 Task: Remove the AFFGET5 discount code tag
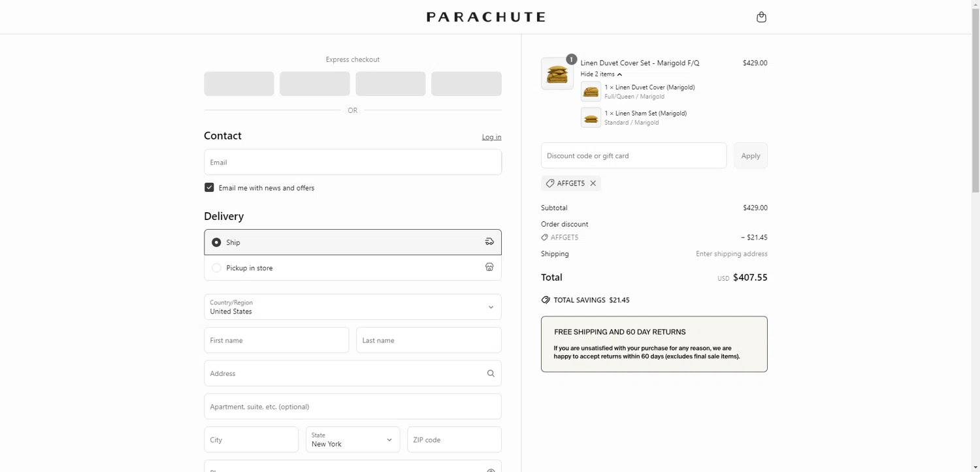coord(593,183)
